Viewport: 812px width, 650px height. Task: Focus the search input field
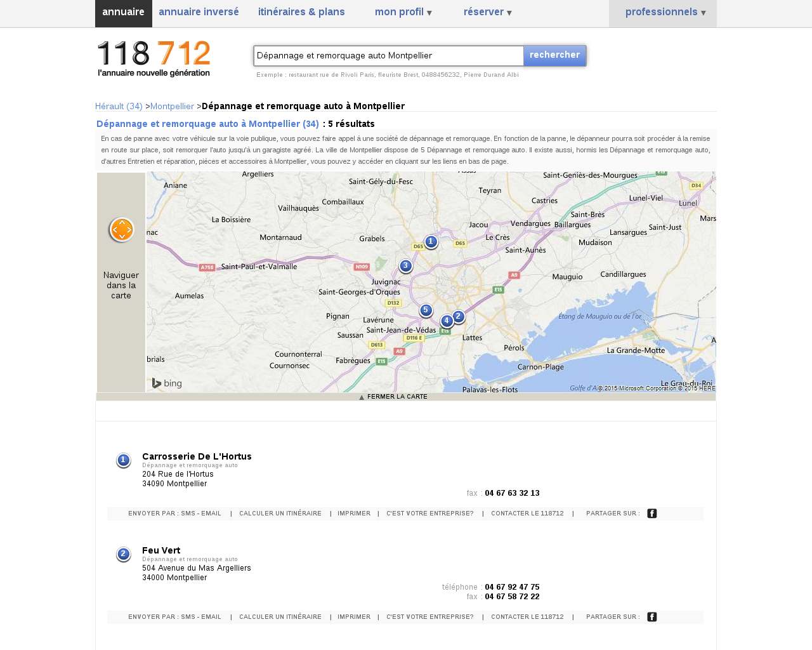click(x=389, y=56)
